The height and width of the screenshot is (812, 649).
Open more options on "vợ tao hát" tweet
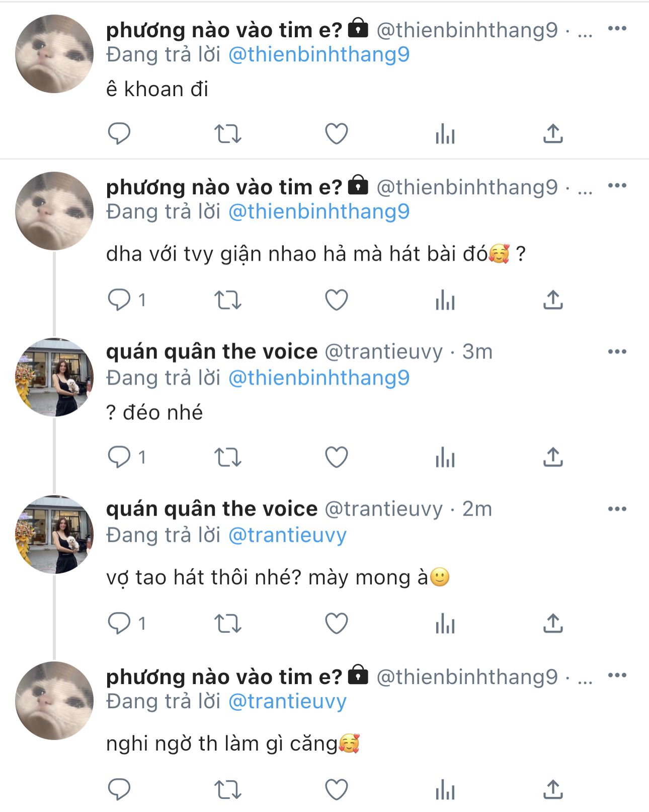coord(617,509)
